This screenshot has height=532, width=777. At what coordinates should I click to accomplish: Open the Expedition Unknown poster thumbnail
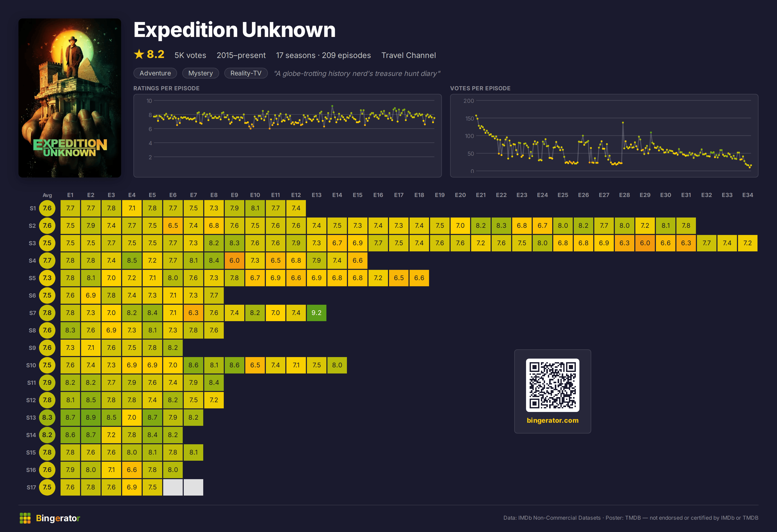pos(70,98)
